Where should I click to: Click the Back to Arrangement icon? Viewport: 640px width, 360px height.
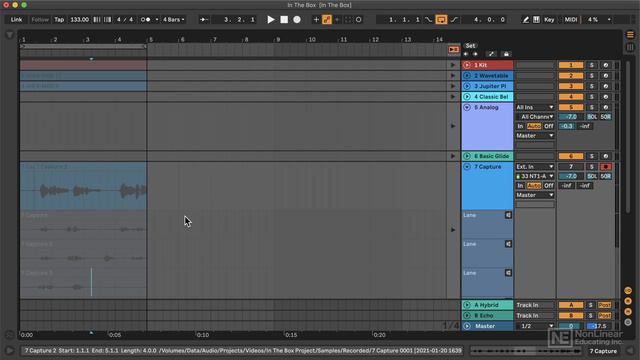(453, 50)
